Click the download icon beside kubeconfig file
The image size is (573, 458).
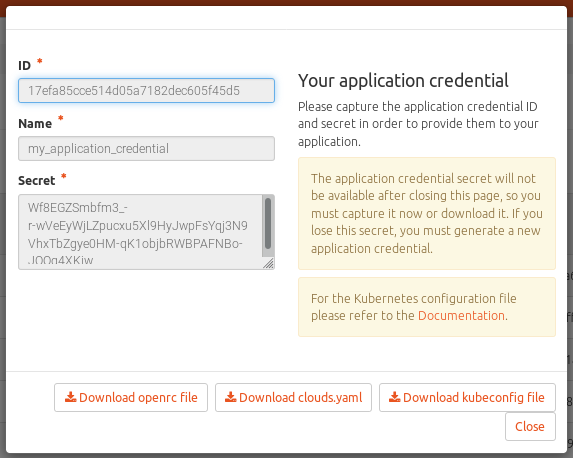point(395,397)
